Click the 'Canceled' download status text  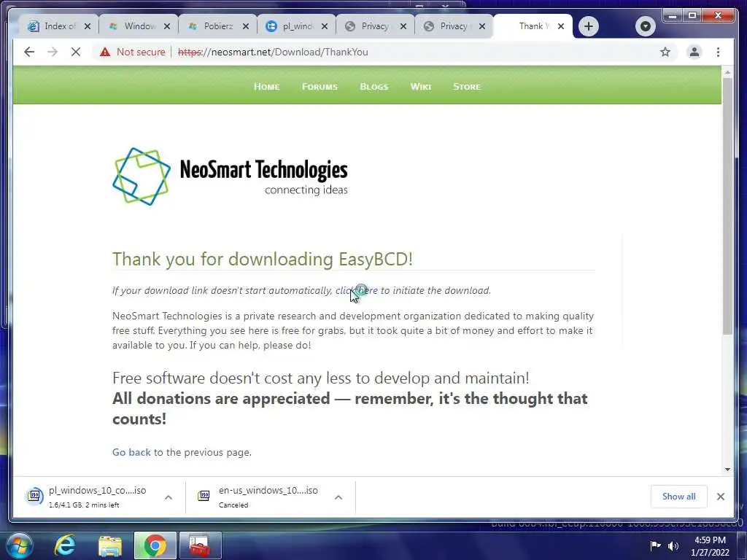(233, 505)
